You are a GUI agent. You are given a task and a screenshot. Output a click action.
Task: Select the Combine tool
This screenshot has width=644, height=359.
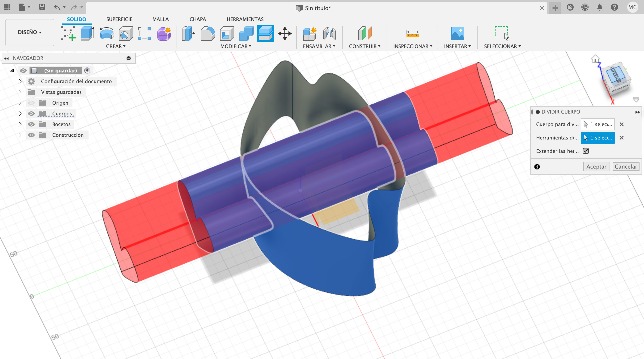point(246,34)
